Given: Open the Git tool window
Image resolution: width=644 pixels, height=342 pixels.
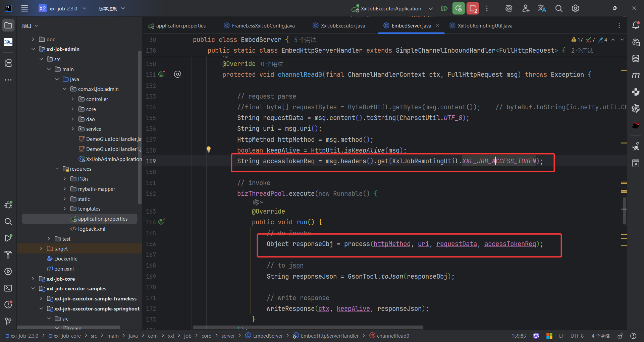Looking at the screenshot, I should 8,321.
